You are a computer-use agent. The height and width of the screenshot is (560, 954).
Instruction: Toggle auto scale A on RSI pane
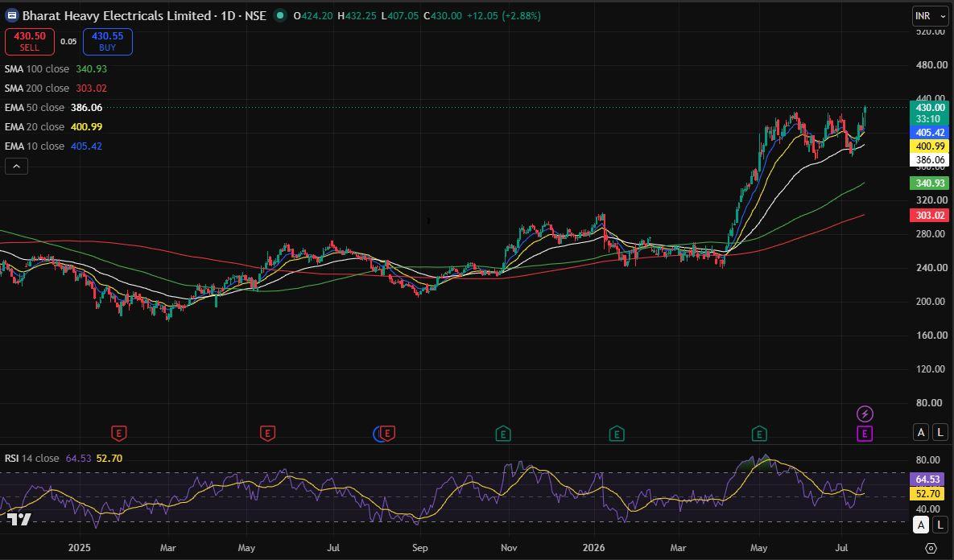(921, 525)
